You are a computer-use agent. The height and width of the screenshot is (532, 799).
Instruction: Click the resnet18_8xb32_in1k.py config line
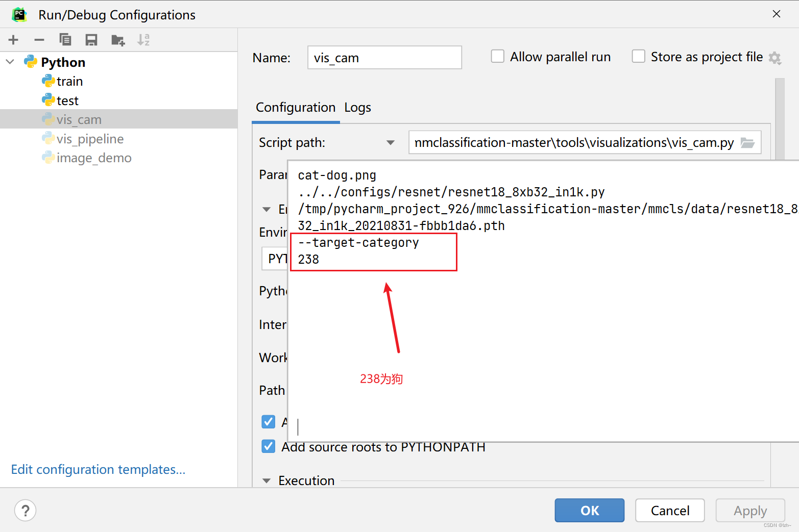(451, 192)
